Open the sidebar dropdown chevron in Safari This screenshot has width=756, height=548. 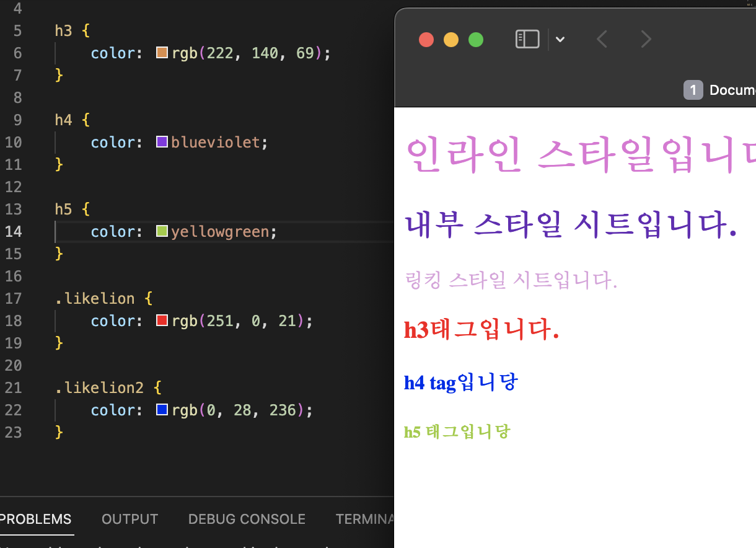tap(560, 40)
